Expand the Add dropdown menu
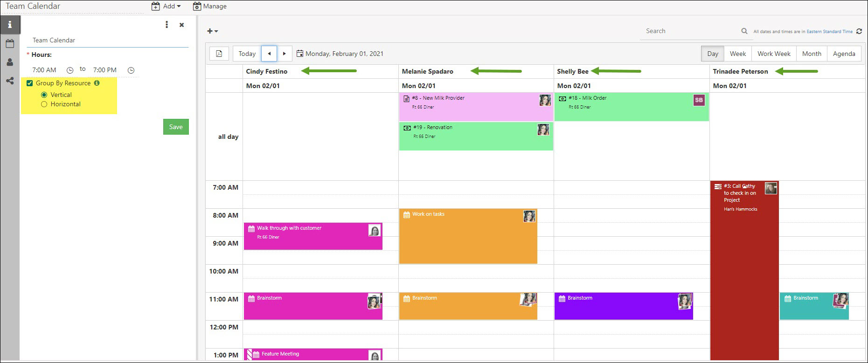868x363 pixels. [166, 6]
